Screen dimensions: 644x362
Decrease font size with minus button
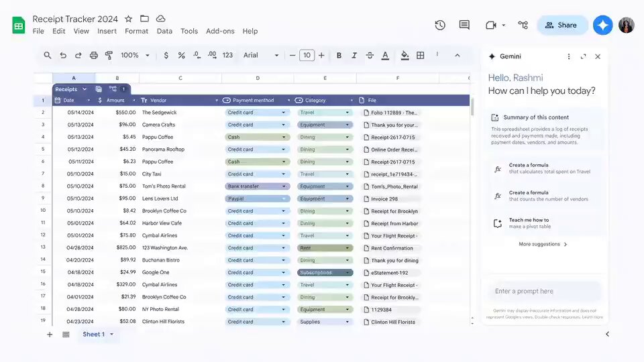[292, 56]
